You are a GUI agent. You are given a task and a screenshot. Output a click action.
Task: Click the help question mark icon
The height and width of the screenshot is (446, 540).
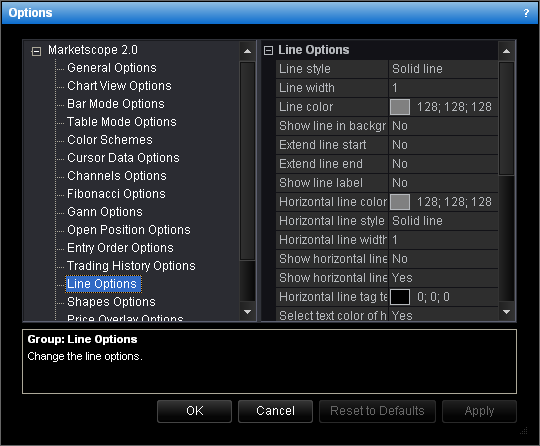526,13
